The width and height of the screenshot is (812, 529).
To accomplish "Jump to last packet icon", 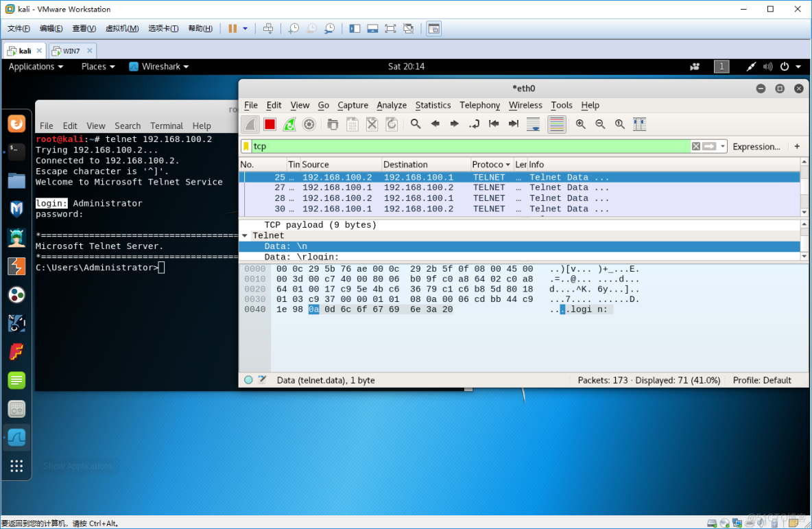I will point(513,124).
